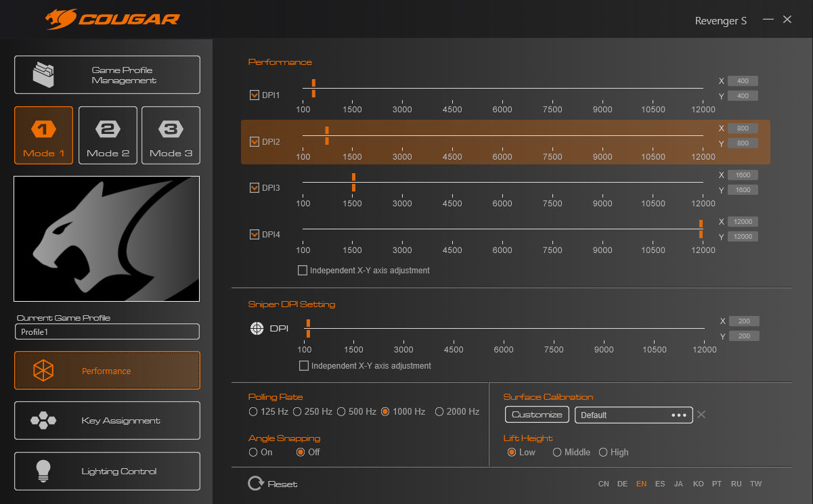The width and height of the screenshot is (813, 504).
Task: Open the Lighting Control section
Action: coord(107,471)
